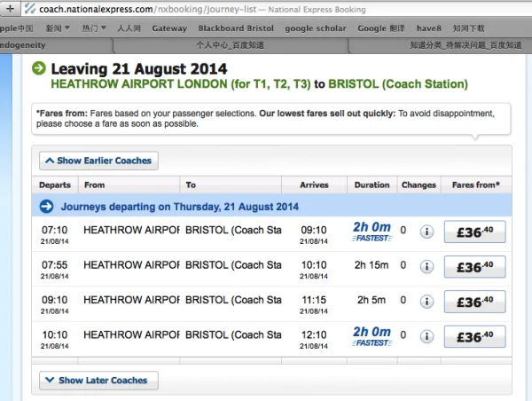Screen dimensions: 532x401
Task: Click the info icon for 07:55 coach
Action: [426, 266]
